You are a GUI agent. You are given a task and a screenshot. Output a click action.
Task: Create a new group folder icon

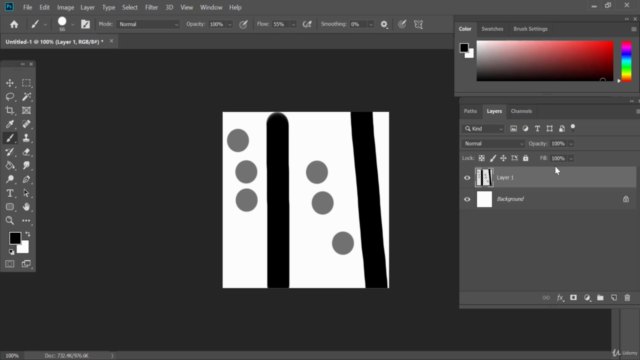[x=600, y=298]
